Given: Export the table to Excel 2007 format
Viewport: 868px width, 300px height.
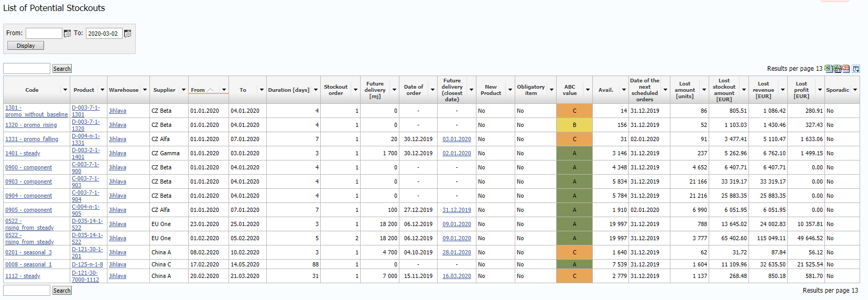Looking at the screenshot, I should click(837, 68).
